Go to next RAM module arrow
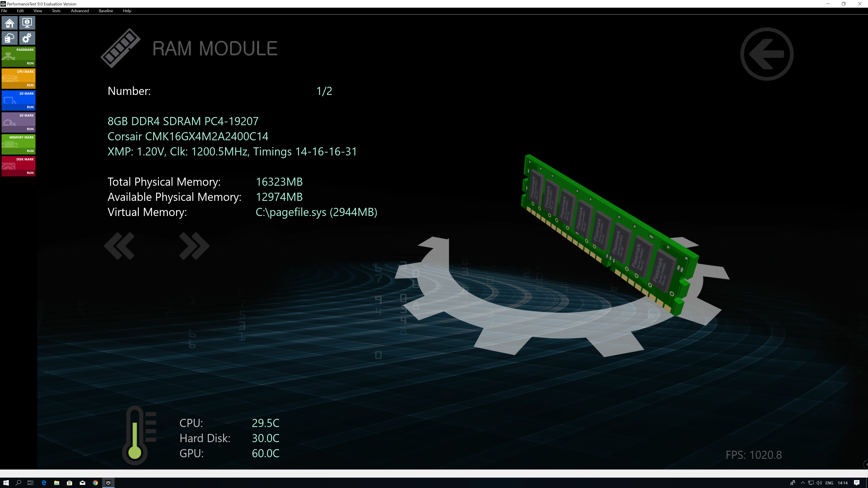Image resolution: width=868 pixels, height=488 pixels. click(x=194, y=246)
